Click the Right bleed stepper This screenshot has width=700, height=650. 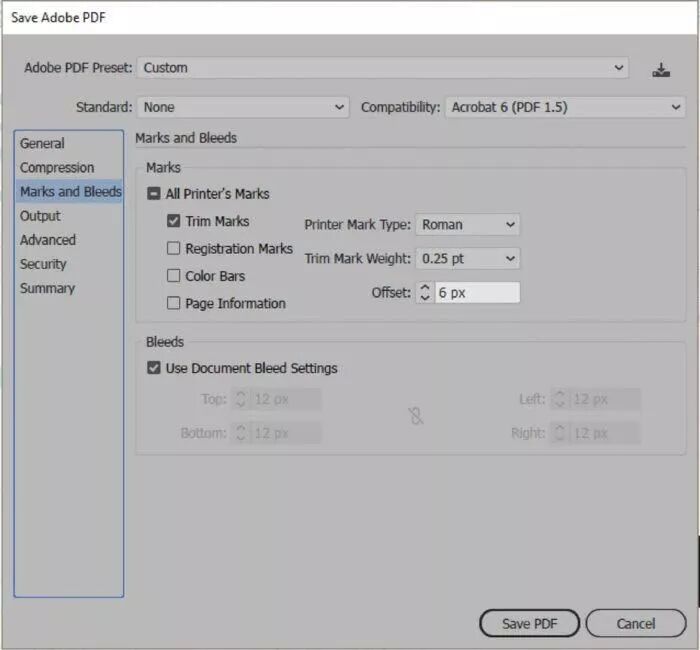click(x=560, y=433)
